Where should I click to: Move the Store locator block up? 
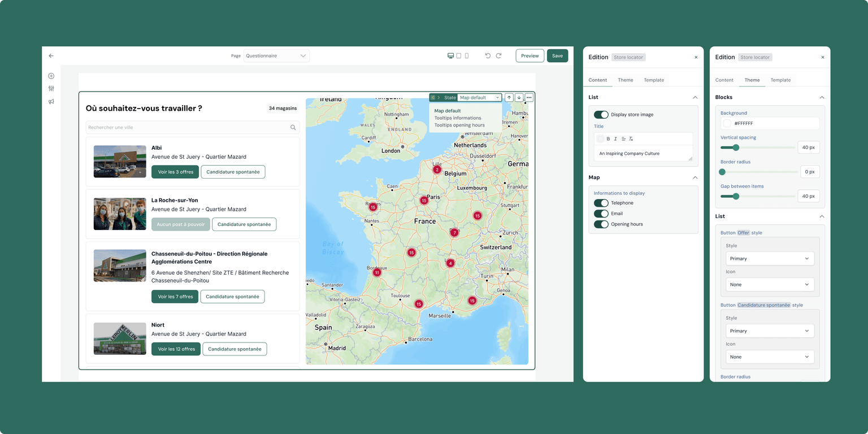[x=509, y=97]
